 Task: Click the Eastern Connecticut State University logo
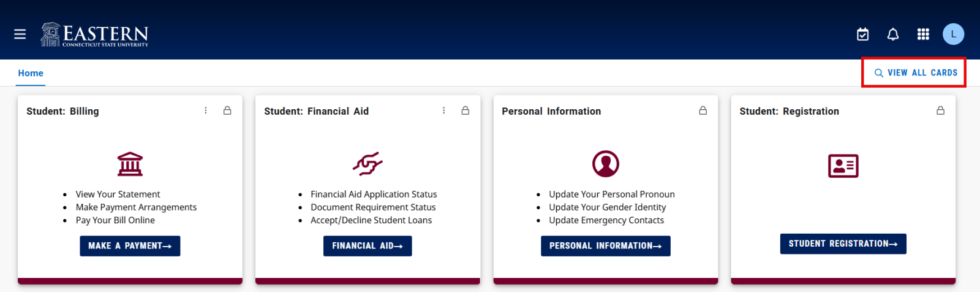(x=95, y=35)
